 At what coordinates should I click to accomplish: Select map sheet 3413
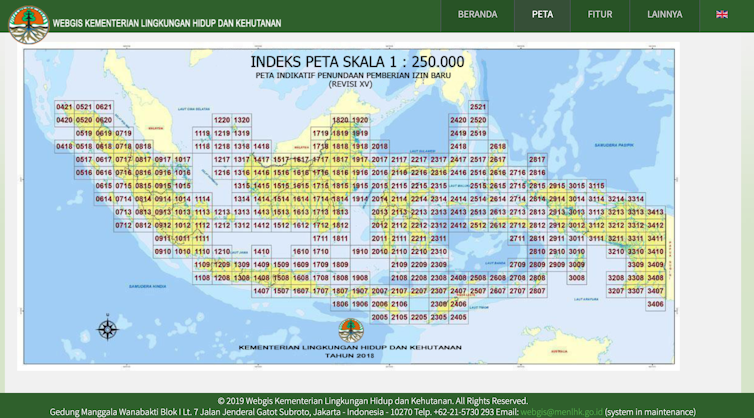(655, 212)
